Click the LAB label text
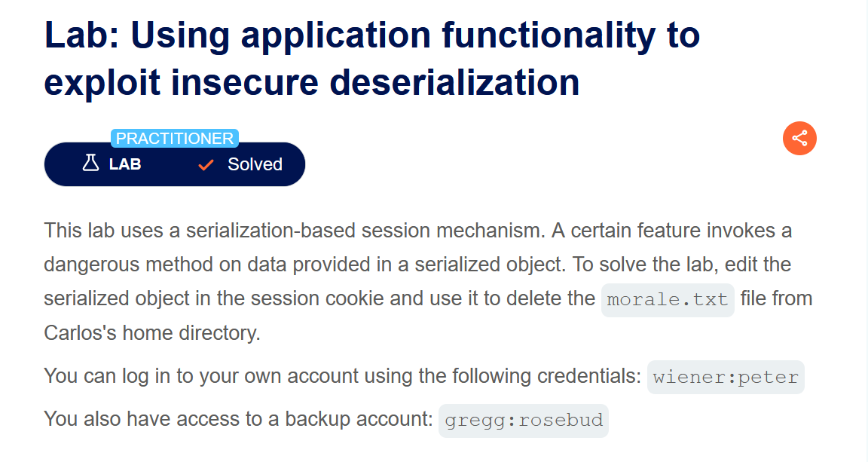 pos(125,164)
